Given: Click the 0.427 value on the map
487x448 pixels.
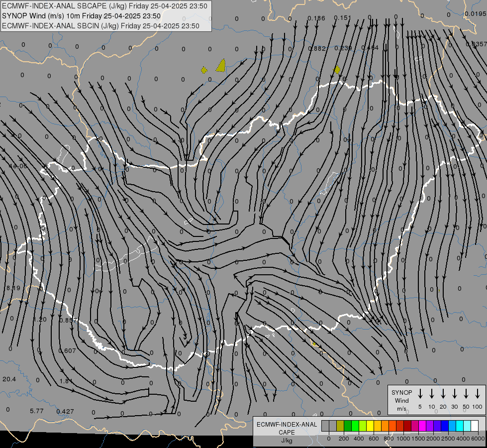Looking at the screenshot, I should coord(65,411).
